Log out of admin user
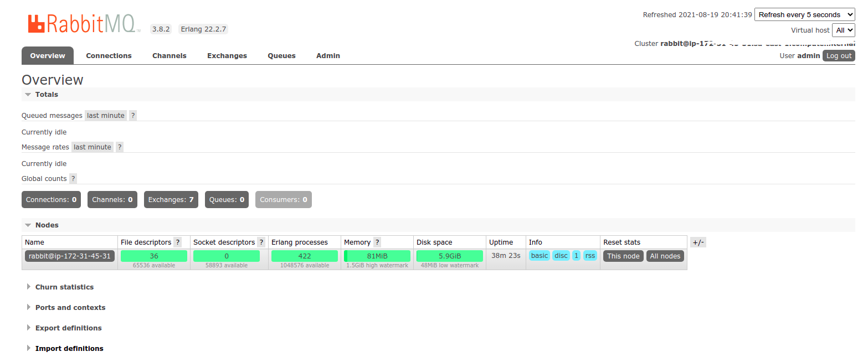 [x=839, y=56]
